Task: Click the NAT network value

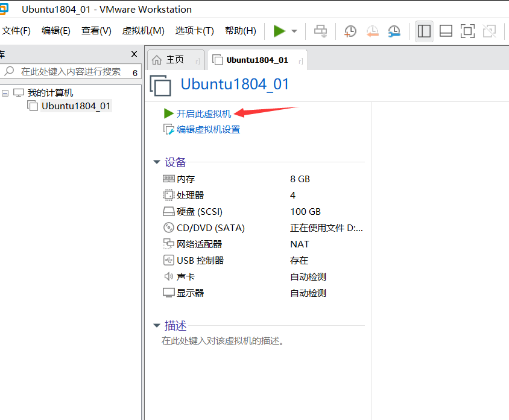Action: [300, 244]
